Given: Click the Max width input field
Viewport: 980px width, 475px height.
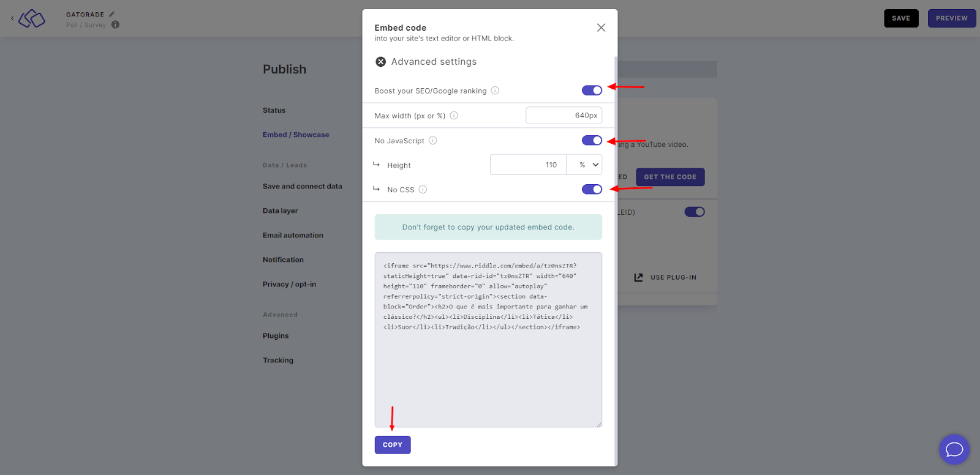Looking at the screenshot, I should 563,116.
